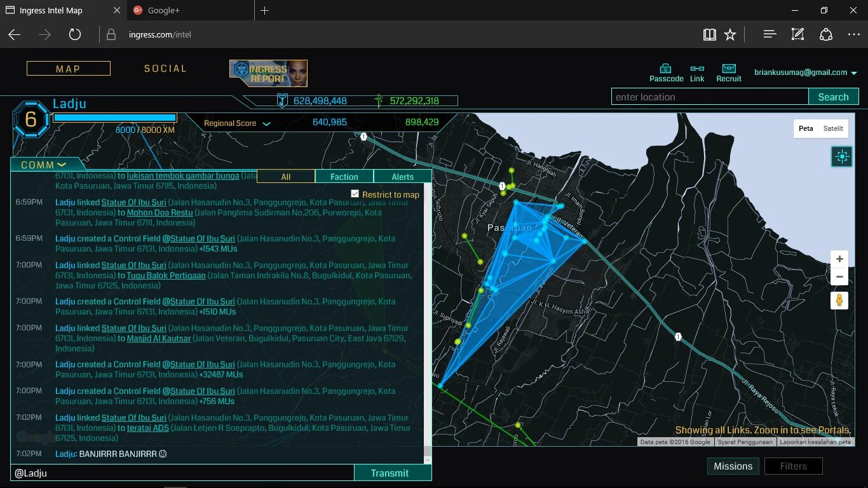Click Laporkan kesalahan peta link
The image size is (868, 488).
[x=815, y=442]
